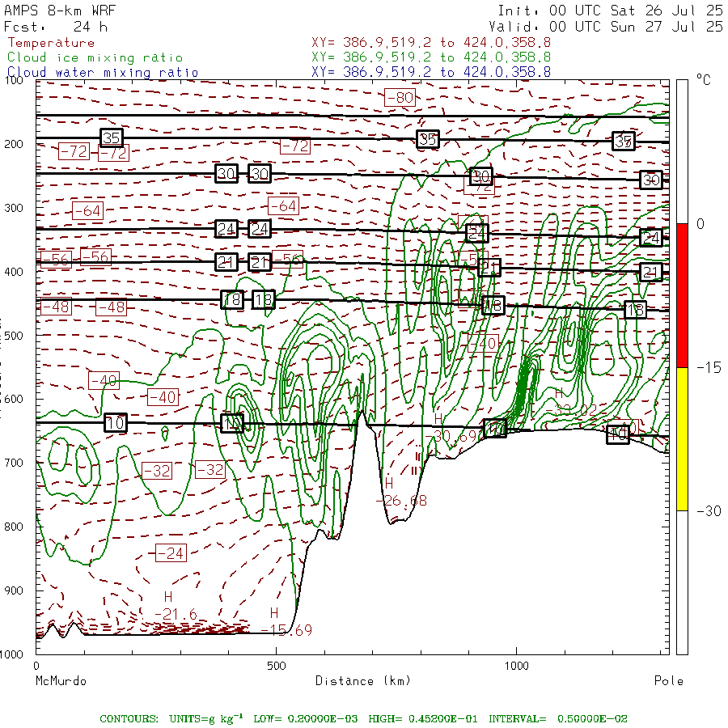Click the 'H -30.69' temperature maximum marker
728x728 pixels.
click(x=451, y=428)
